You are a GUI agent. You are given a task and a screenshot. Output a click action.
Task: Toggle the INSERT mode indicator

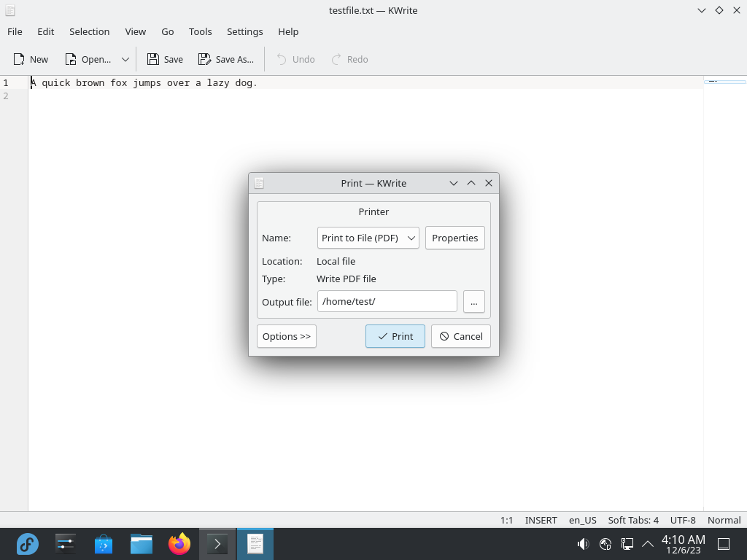[x=541, y=520]
